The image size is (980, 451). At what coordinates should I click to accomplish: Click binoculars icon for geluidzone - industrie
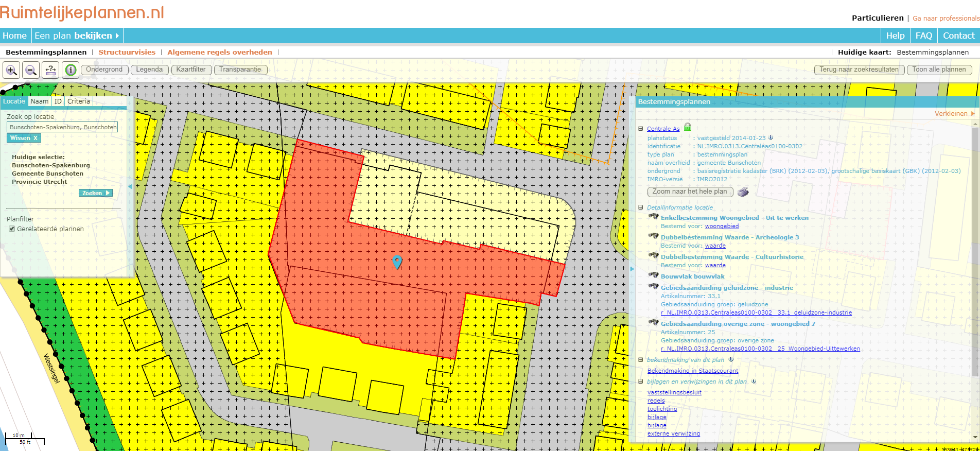tap(654, 287)
